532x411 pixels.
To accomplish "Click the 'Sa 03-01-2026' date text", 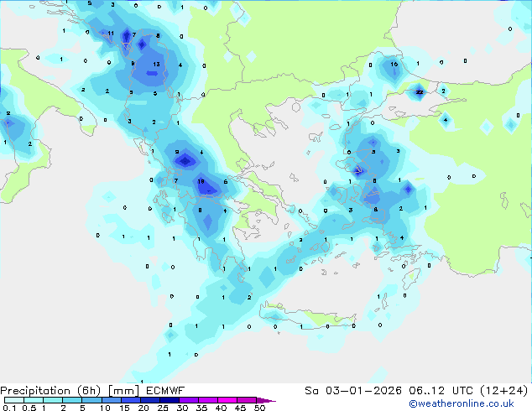I will click(x=353, y=391).
